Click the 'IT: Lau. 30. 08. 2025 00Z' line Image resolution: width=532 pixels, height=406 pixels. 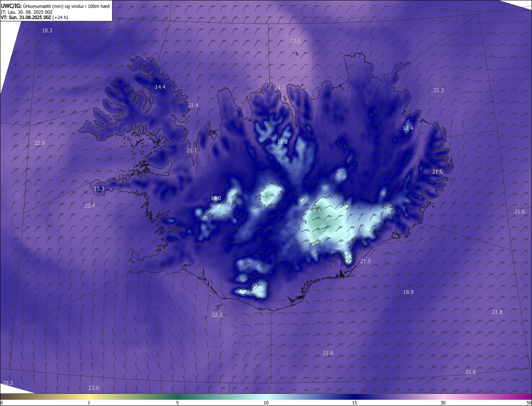click(x=27, y=12)
